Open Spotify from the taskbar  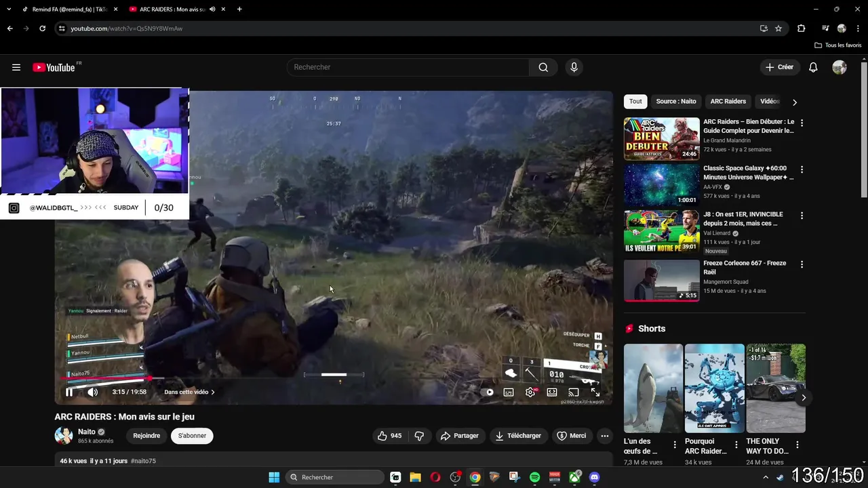(534, 477)
